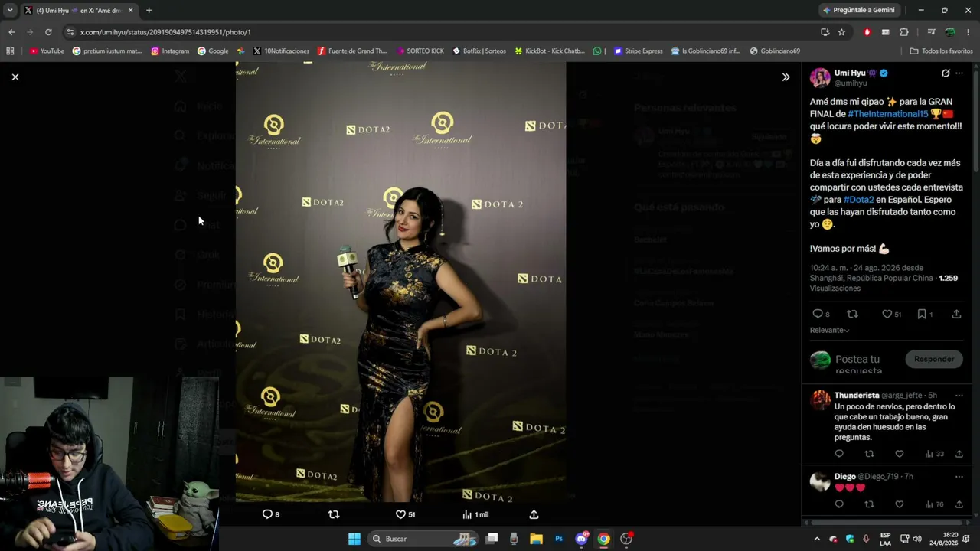Open the #TheInternational15 hashtag
The height and width of the screenshot is (551, 980).
888,114
